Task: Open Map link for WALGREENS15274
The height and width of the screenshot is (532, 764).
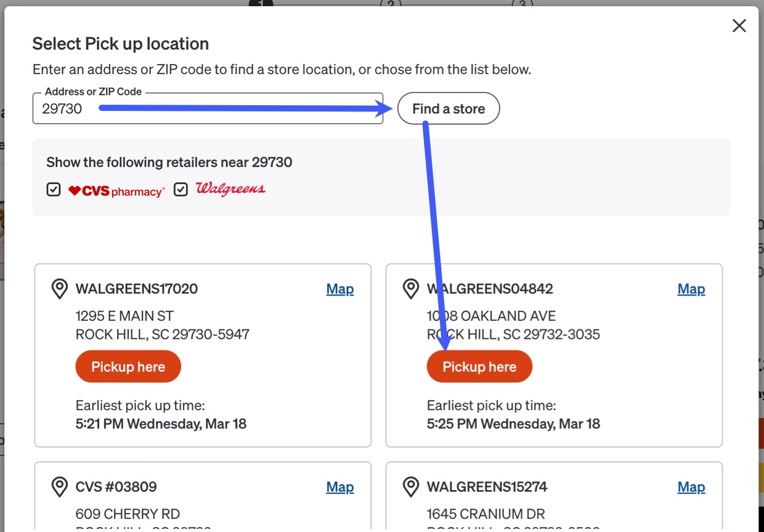Action: pyautogui.click(x=691, y=487)
